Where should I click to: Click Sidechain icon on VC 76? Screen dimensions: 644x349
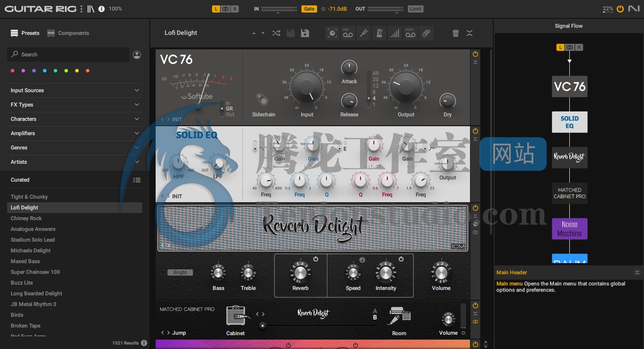(x=262, y=99)
